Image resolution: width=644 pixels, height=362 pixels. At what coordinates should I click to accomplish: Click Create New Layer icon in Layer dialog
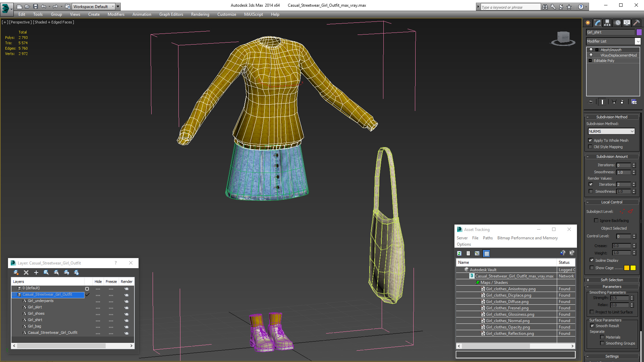pyautogui.click(x=16, y=273)
